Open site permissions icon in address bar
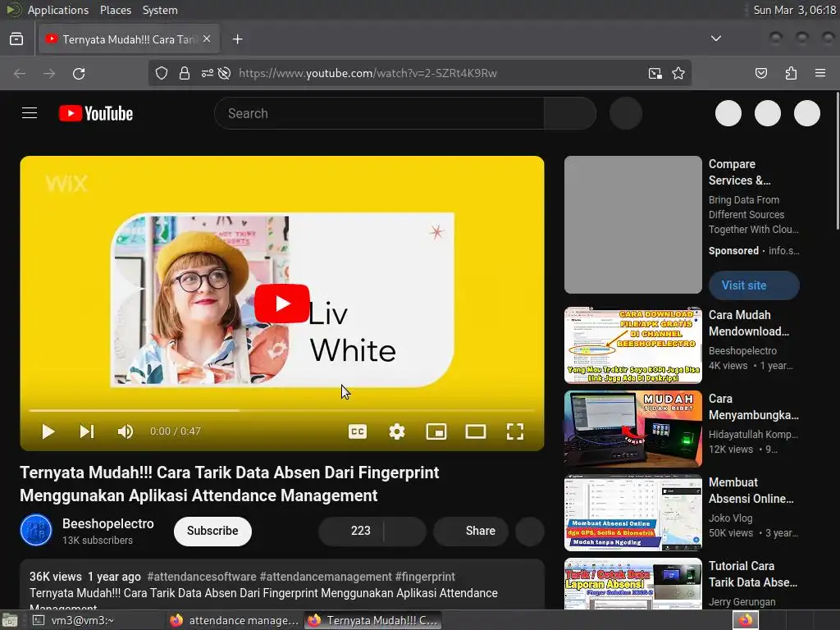This screenshot has height=630, width=840. 207,73
